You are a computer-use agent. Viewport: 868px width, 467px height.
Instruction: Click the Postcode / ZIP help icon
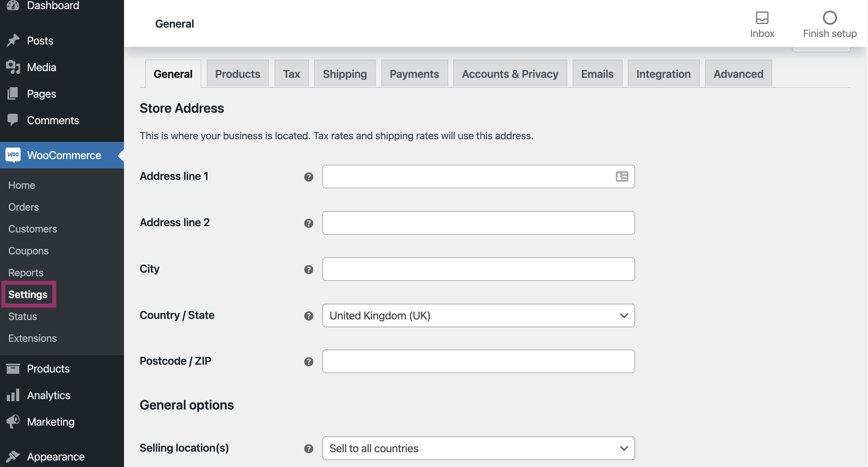pyautogui.click(x=308, y=362)
